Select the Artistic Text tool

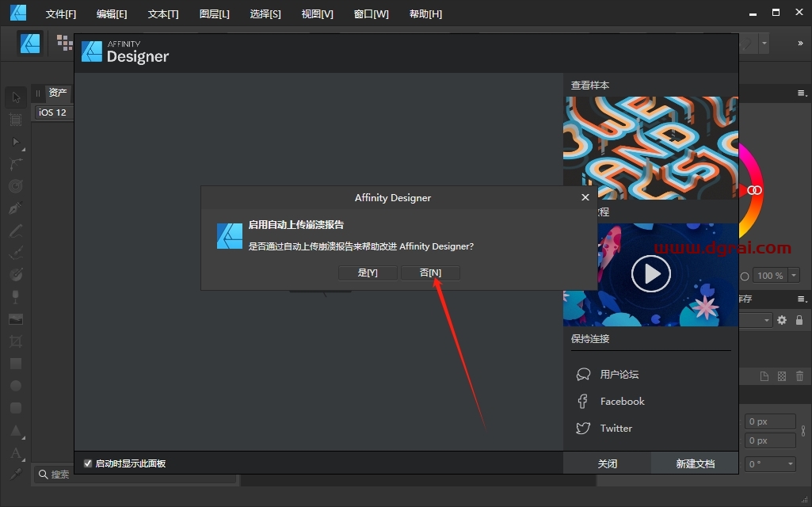coord(16,452)
